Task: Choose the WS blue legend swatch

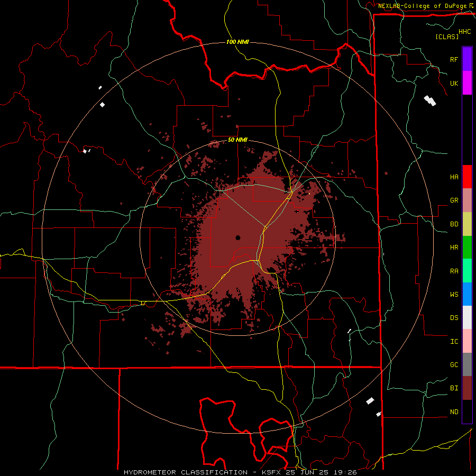Action: coord(467,294)
